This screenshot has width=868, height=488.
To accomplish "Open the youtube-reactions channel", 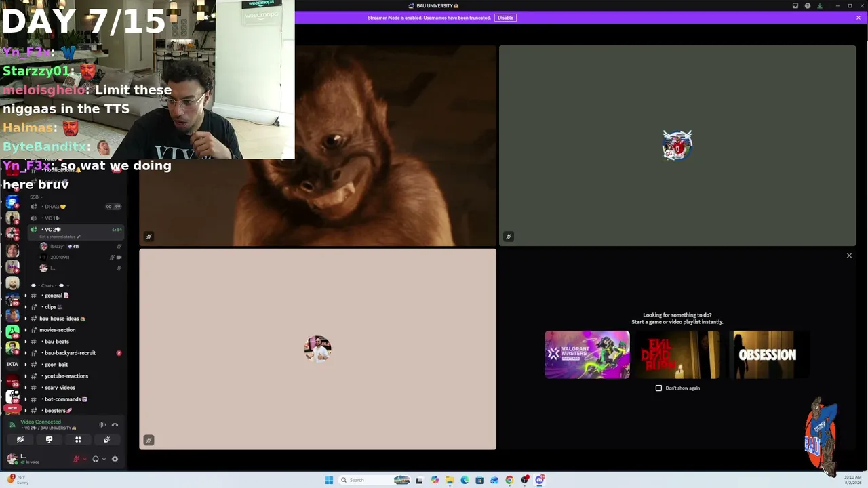I will (x=75, y=376).
